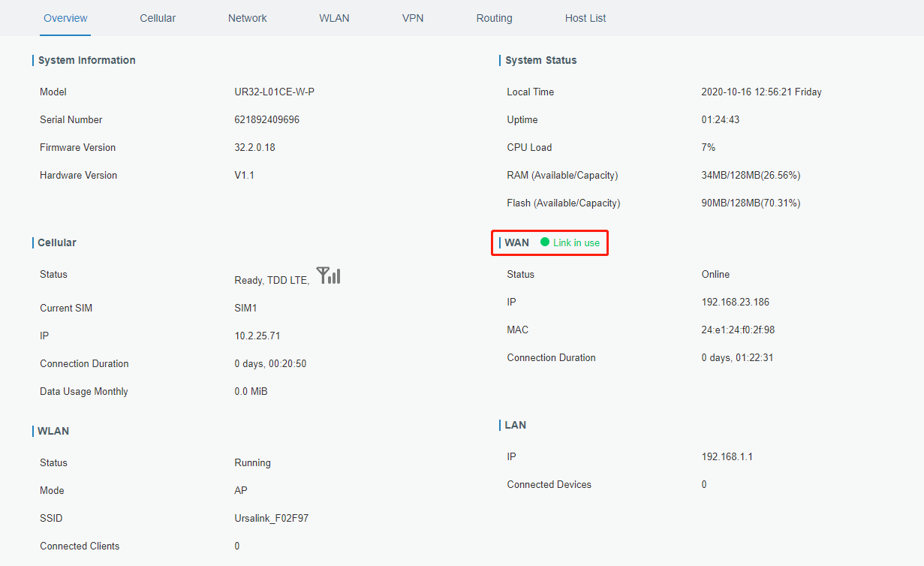Viewport: 924px width, 566px height.
Task: Switch to the Cellular tab
Action: click(x=158, y=18)
